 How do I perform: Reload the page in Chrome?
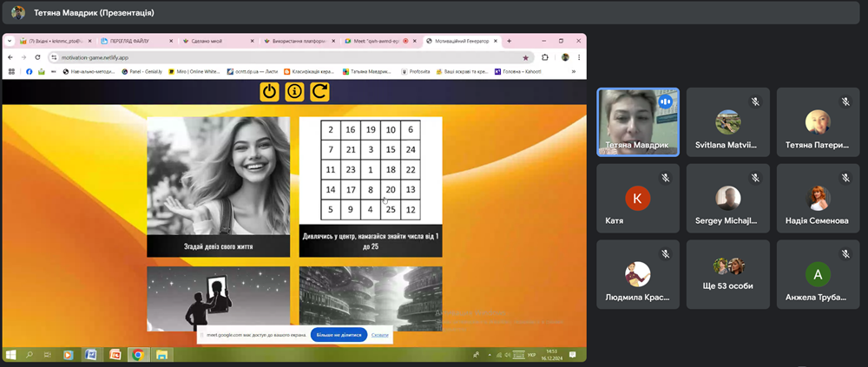tap(37, 57)
